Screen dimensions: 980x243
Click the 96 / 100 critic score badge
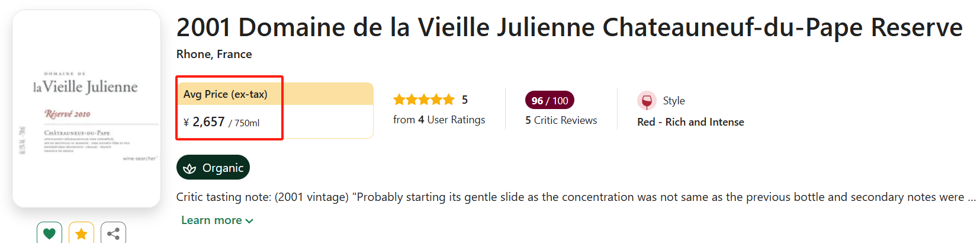click(x=550, y=101)
